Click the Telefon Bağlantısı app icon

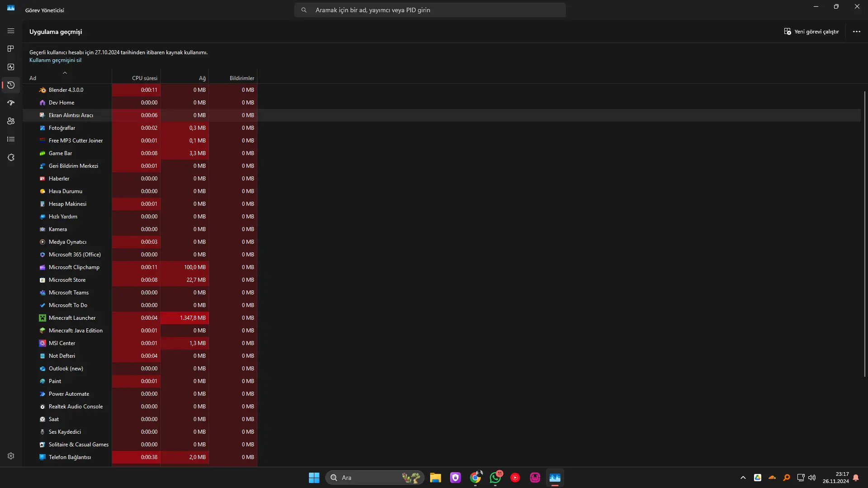coord(43,457)
